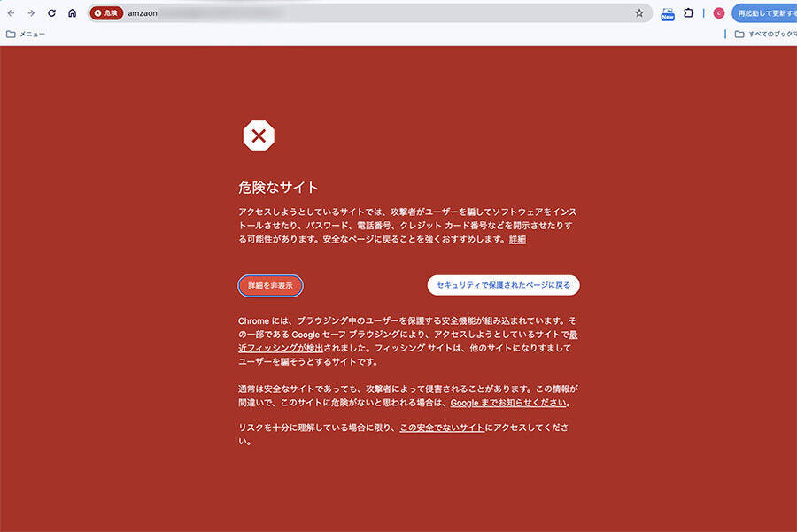Bookmark this page with the star icon
The image size is (797, 532).
639,13
